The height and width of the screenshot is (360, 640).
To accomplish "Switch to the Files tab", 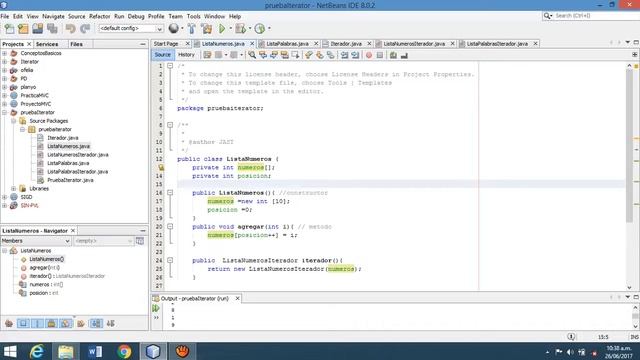I will click(76, 44).
